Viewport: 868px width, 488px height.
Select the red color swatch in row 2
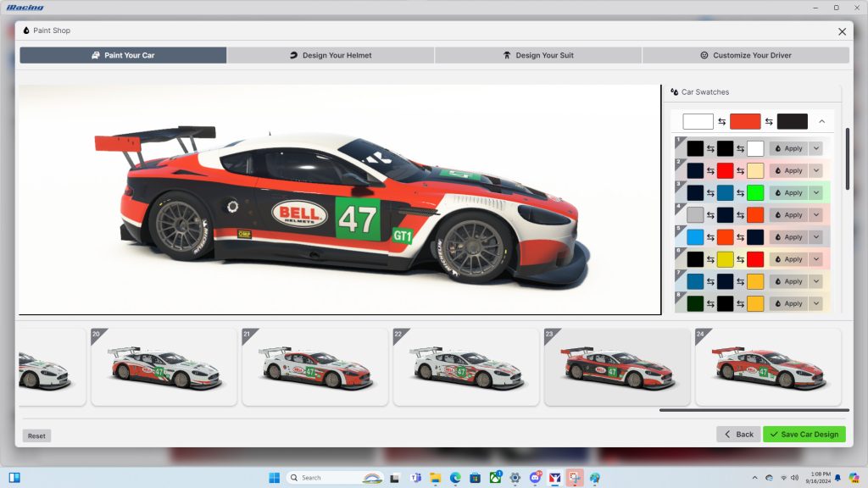[725, 171]
